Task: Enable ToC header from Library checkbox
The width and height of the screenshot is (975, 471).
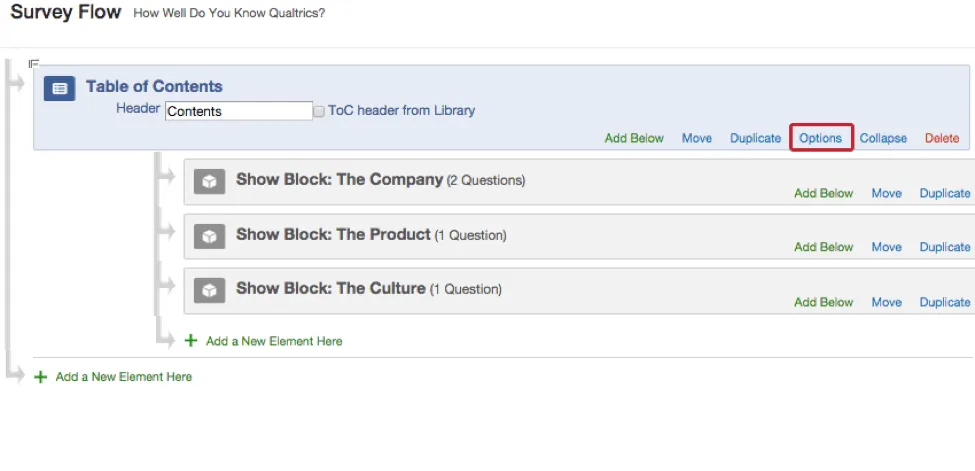Action: tap(320, 111)
